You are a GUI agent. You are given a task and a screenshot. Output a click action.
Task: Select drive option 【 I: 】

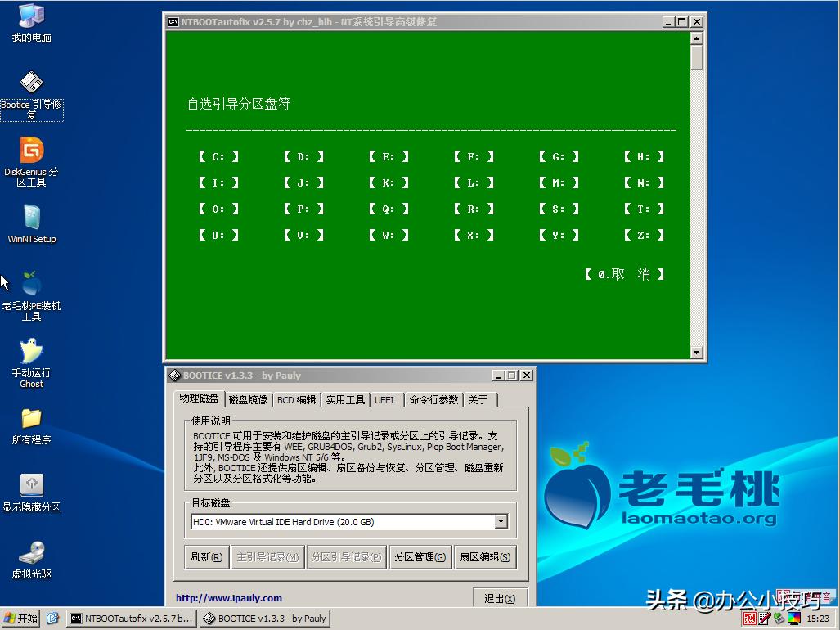218,182
